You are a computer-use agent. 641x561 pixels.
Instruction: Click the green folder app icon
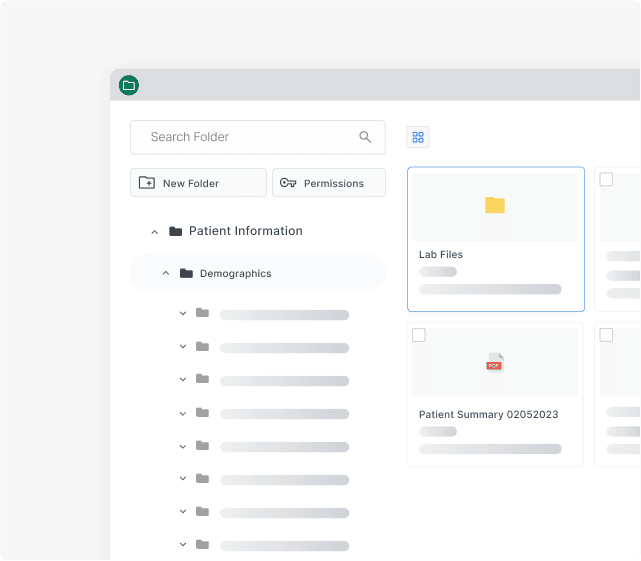coord(128,85)
